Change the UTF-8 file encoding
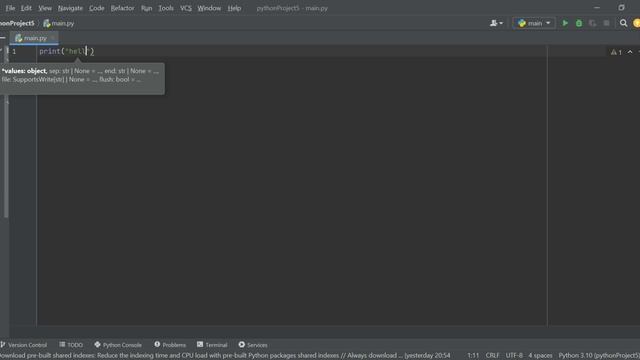Screen dimensions: 640x360 514,356
